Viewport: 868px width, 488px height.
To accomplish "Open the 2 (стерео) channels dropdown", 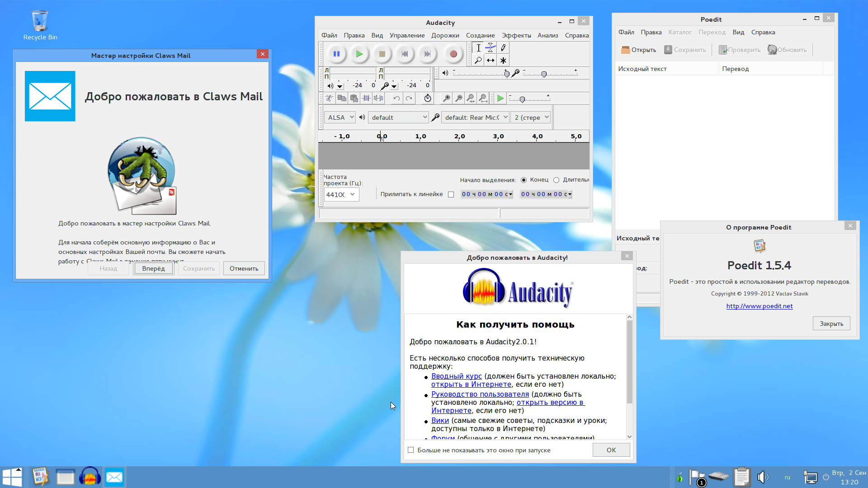I will [x=530, y=117].
